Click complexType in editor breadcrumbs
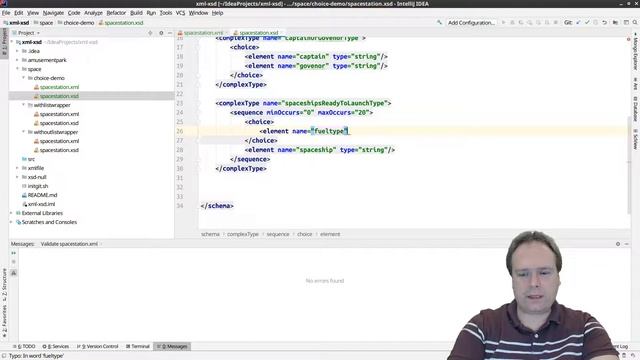Screen dimensions: 640x360 click(243, 234)
